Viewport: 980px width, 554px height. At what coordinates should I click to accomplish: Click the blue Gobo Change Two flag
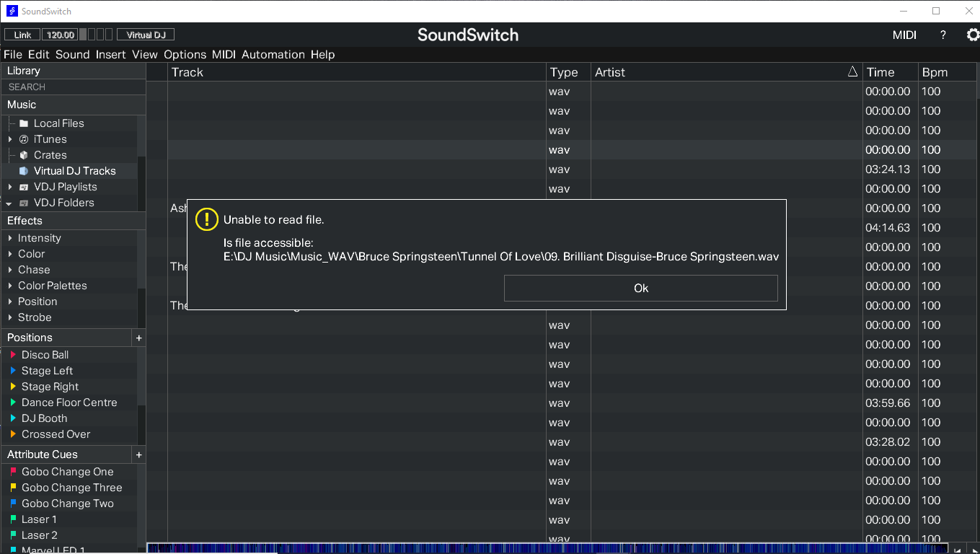(x=13, y=503)
